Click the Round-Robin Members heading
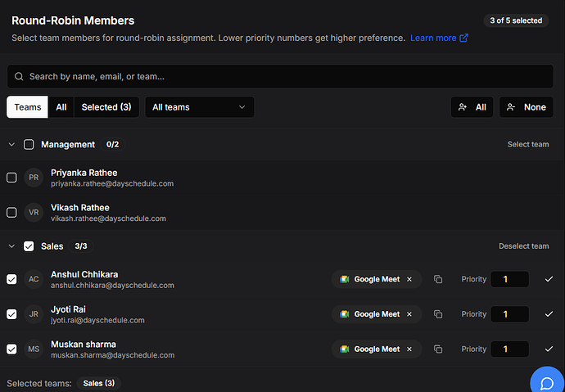Screen dimensions: 565x392 point(73,20)
